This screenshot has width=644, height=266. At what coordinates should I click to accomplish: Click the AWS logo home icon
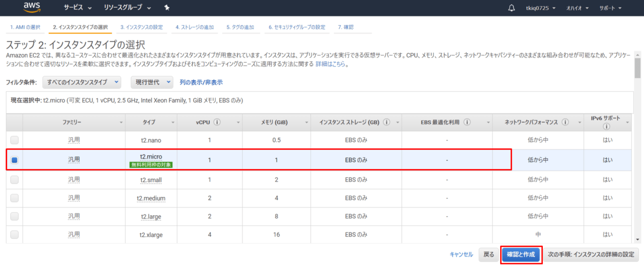[x=32, y=8]
